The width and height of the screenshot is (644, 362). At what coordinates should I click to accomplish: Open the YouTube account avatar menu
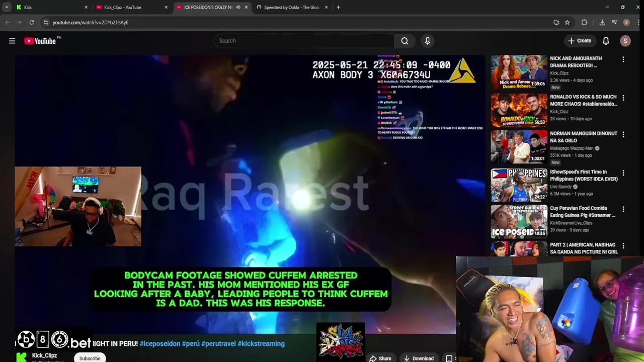click(625, 41)
